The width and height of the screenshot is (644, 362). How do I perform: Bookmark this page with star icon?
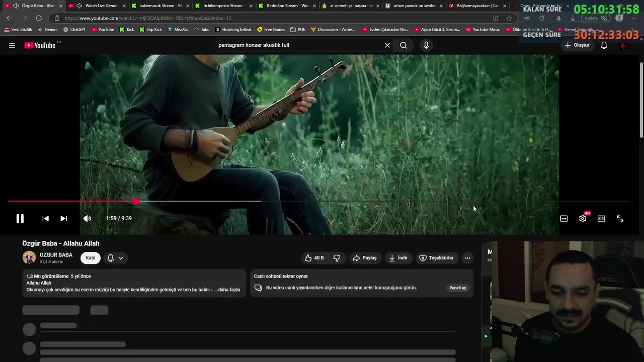(509, 18)
